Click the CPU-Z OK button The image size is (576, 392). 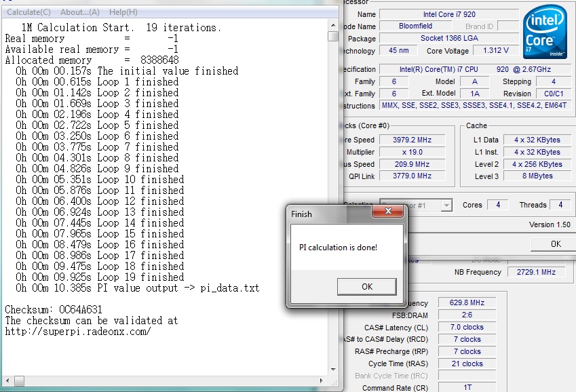coord(555,244)
